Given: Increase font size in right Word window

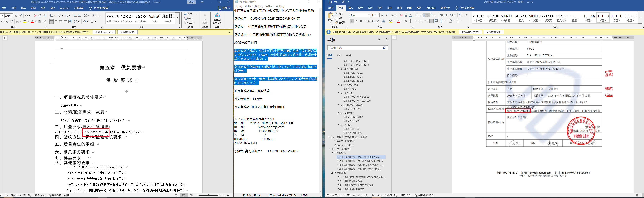Looking at the screenshot, I should [x=382, y=15].
